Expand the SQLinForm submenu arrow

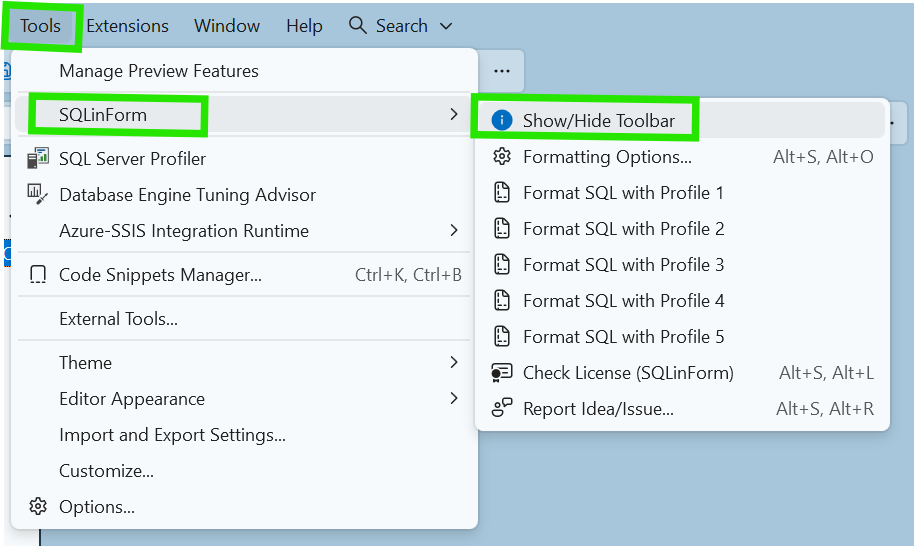[x=454, y=114]
